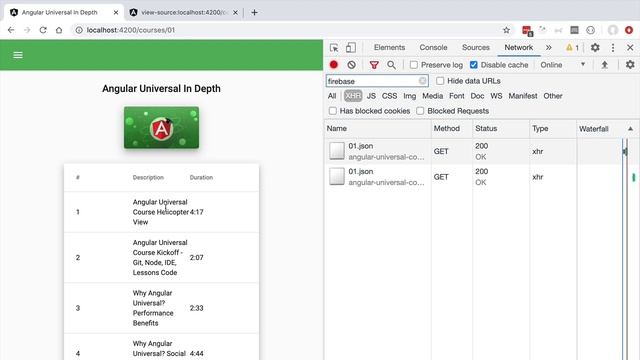Select the second 01.json request row
640x360 pixels.
(482, 177)
